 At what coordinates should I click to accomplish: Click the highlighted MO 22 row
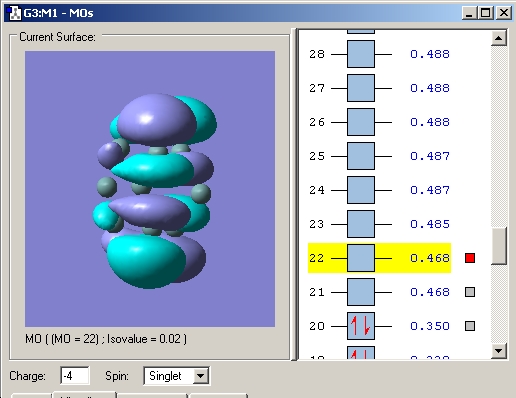tap(379, 258)
